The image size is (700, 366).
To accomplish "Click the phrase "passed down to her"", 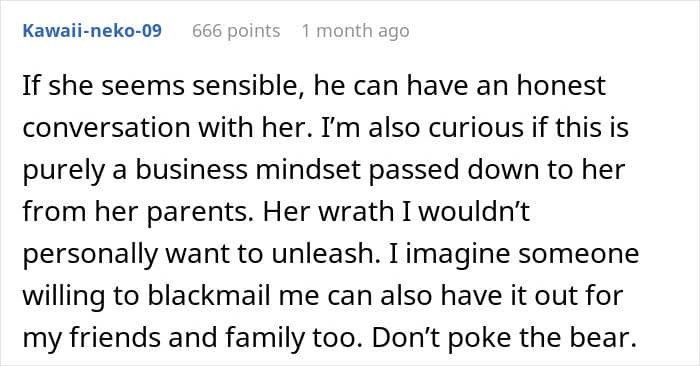I will (x=496, y=170).
